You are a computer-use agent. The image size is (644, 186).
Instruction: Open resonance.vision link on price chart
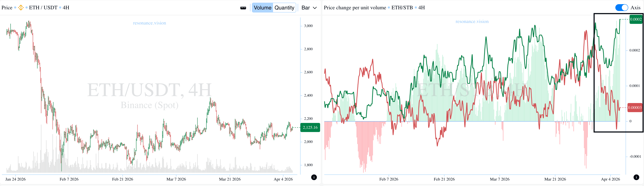(x=149, y=23)
